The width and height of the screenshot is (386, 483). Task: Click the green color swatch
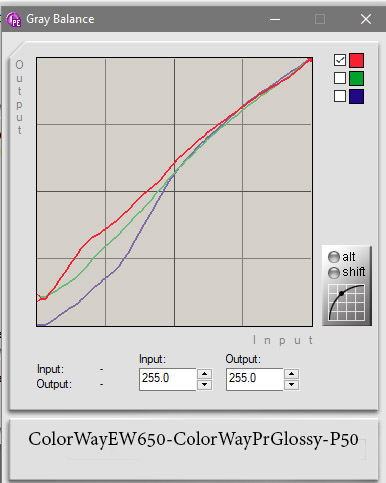point(356,78)
